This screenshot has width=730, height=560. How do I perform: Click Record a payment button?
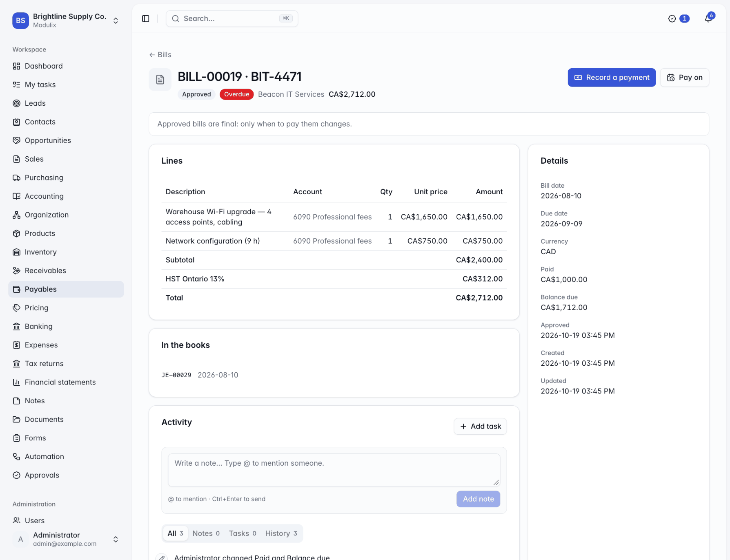coord(612,78)
